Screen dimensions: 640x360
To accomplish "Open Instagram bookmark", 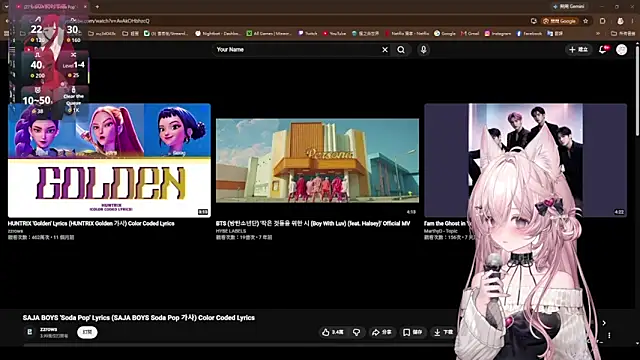I will [x=498, y=33].
